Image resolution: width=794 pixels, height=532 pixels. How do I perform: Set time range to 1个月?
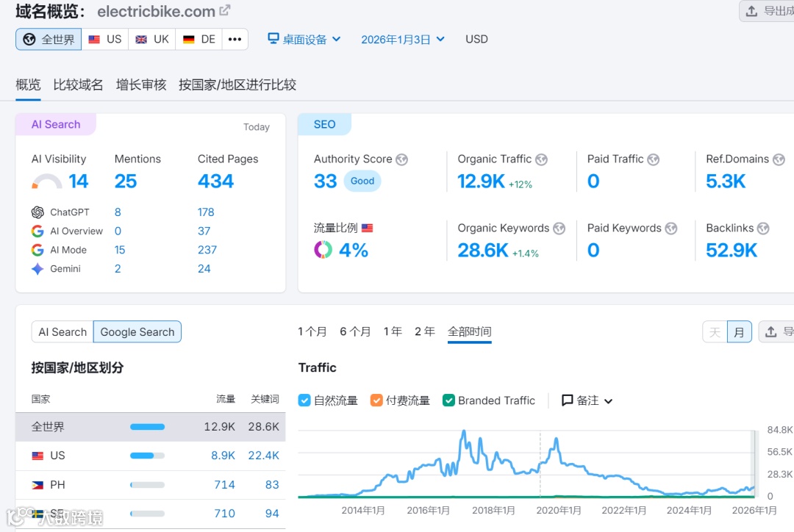point(312,331)
